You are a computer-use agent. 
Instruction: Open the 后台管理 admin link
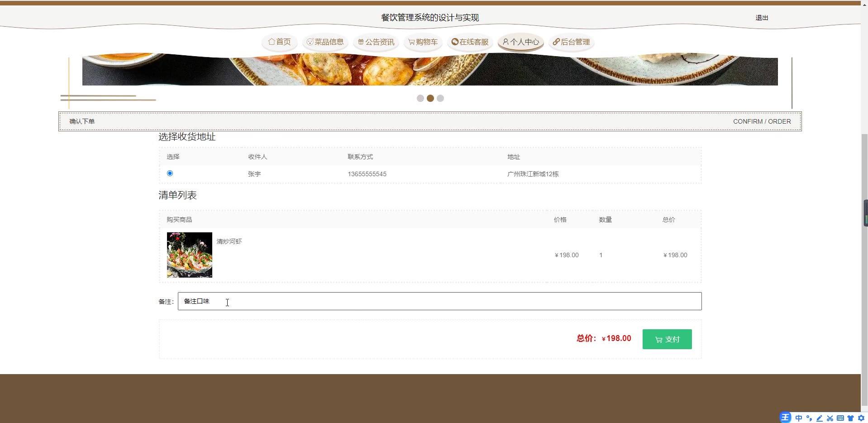[x=571, y=42]
